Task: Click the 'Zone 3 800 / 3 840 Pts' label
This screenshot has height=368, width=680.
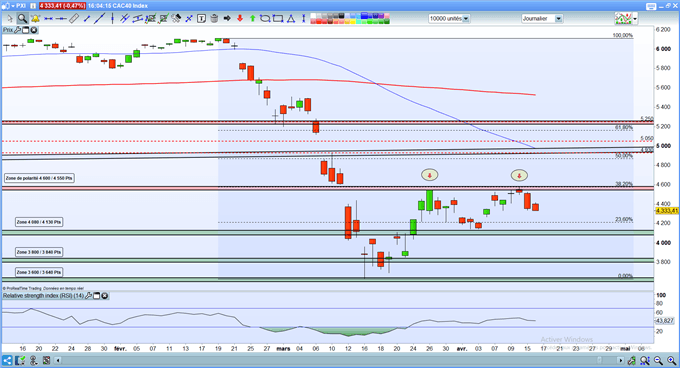Action: point(39,252)
